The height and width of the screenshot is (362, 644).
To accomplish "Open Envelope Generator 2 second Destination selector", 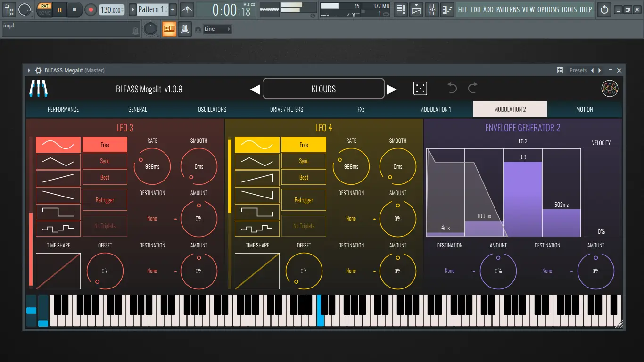I will (x=547, y=271).
